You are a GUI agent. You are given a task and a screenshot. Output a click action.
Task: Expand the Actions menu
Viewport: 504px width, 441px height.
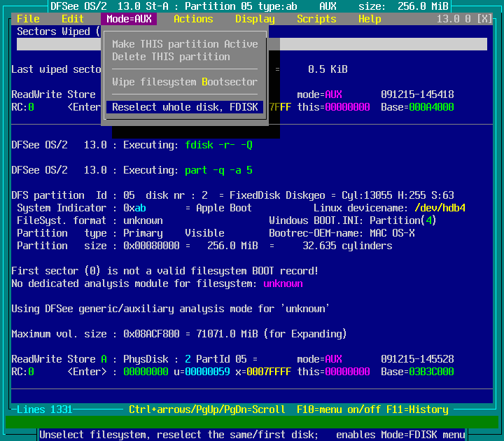pos(193,19)
